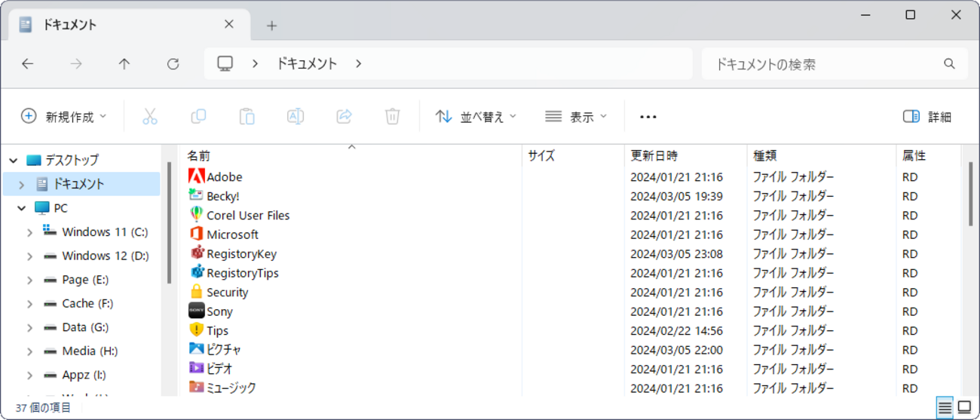Image resolution: width=980 pixels, height=420 pixels.
Task: Click the chevron after ドキュメント in address bar
Action: 358,64
